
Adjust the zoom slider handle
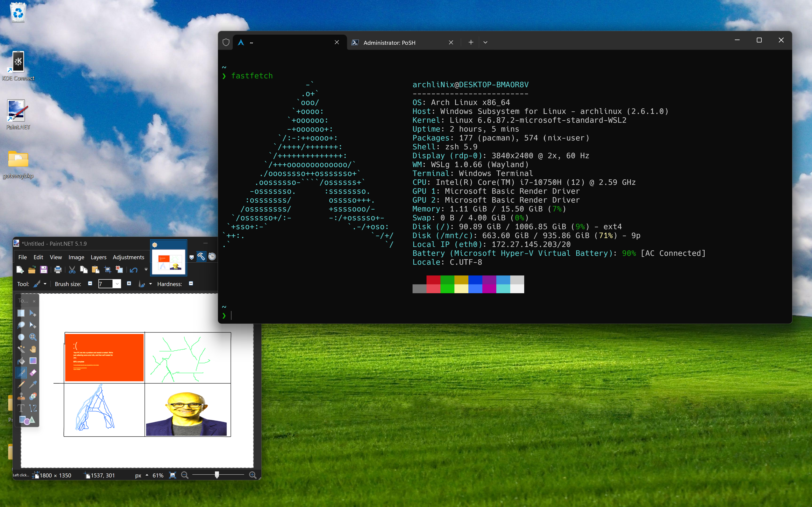tap(217, 475)
